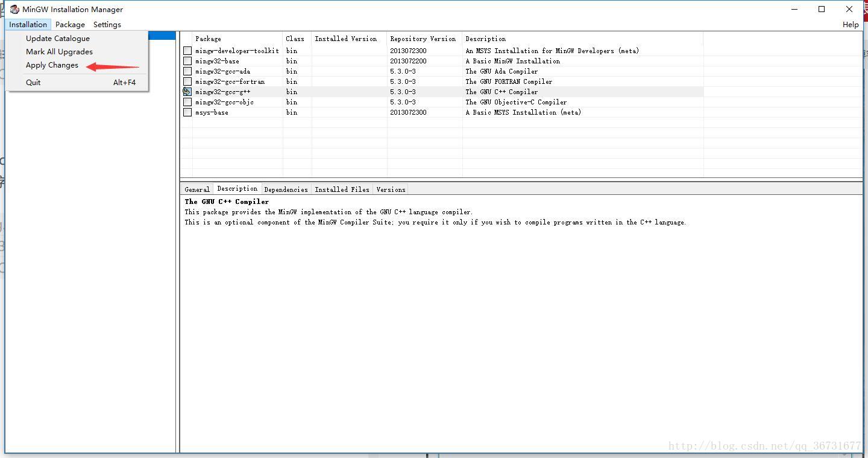Mark the msys-base package checkbox
The height and width of the screenshot is (458, 868).
[x=187, y=112]
